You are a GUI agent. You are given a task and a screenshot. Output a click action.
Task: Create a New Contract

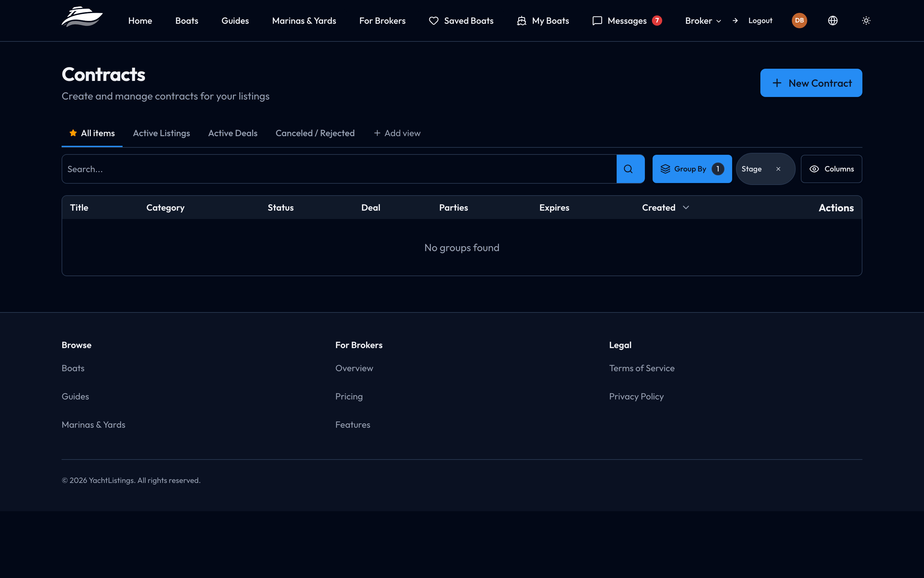tap(811, 83)
